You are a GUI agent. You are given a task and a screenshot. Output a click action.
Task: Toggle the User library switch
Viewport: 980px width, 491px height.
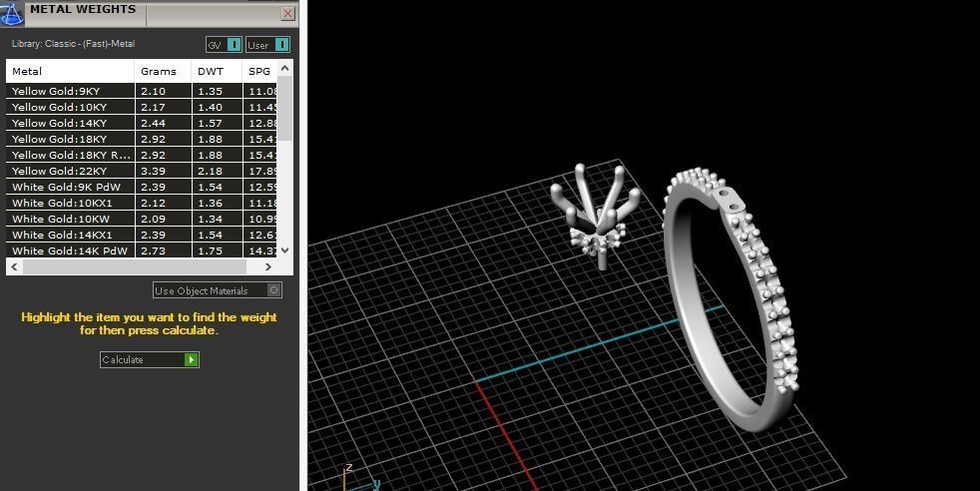(x=267, y=45)
